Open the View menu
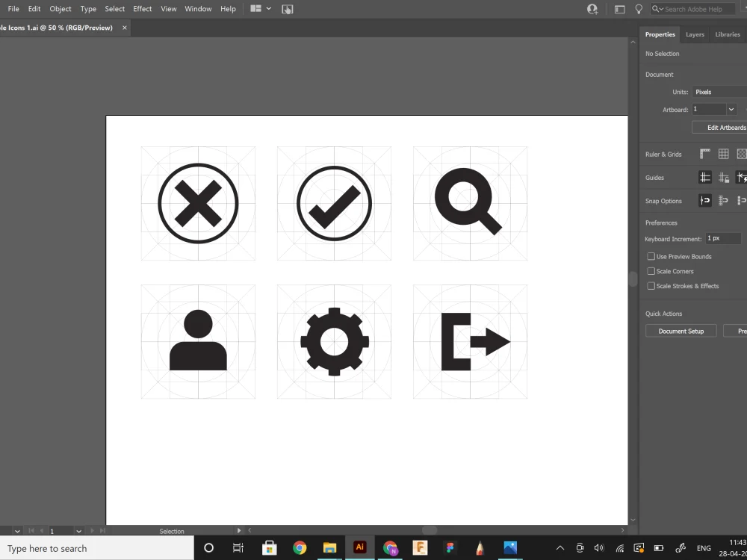 (169, 8)
